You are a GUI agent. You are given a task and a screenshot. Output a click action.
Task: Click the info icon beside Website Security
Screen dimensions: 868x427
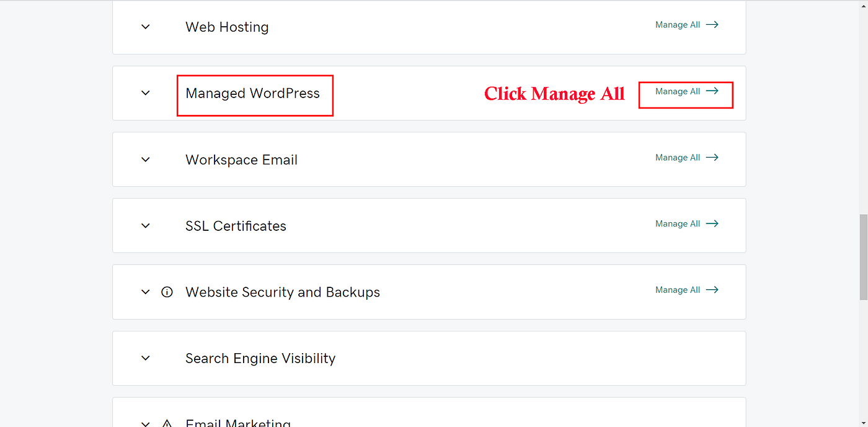[x=167, y=292]
